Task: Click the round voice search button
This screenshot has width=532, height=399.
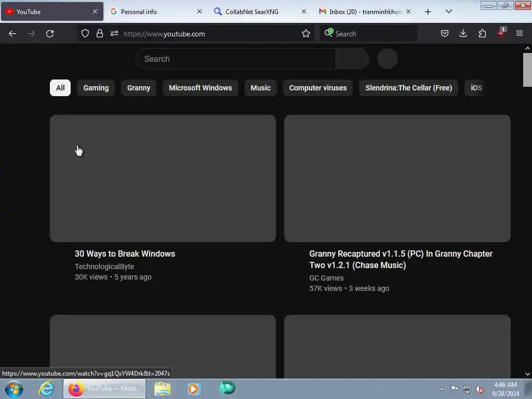Action: [x=387, y=59]
